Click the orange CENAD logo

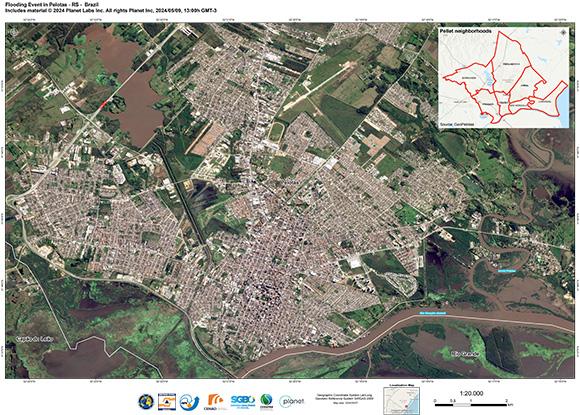click(x=215, y=402)
